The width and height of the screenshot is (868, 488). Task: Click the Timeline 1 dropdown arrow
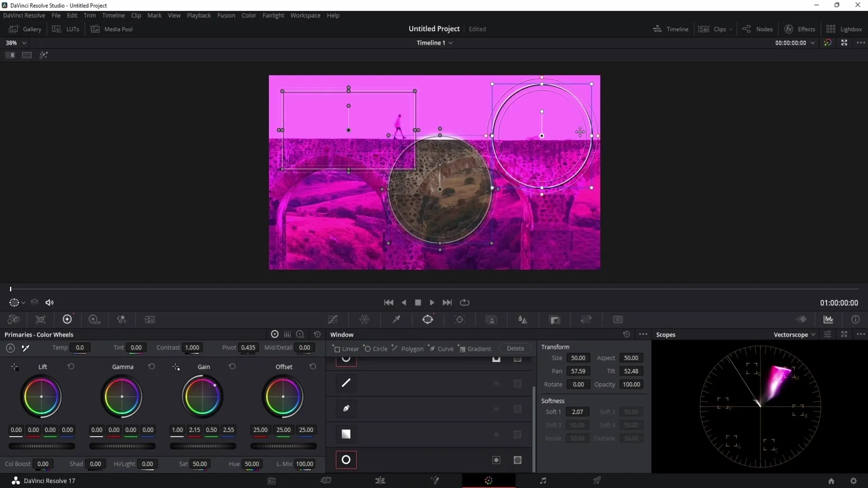[452, 43]
